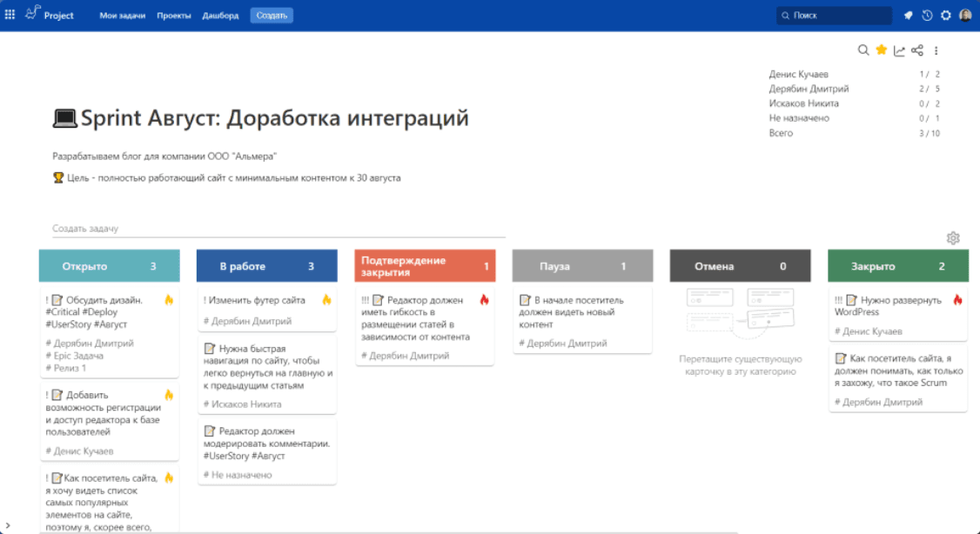
Task: Toggle the yellow favorite star
Action: 881,50
